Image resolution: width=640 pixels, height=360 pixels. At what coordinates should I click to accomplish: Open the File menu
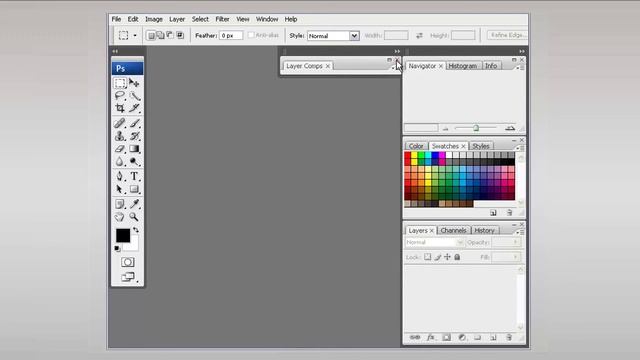click(116, 19)
